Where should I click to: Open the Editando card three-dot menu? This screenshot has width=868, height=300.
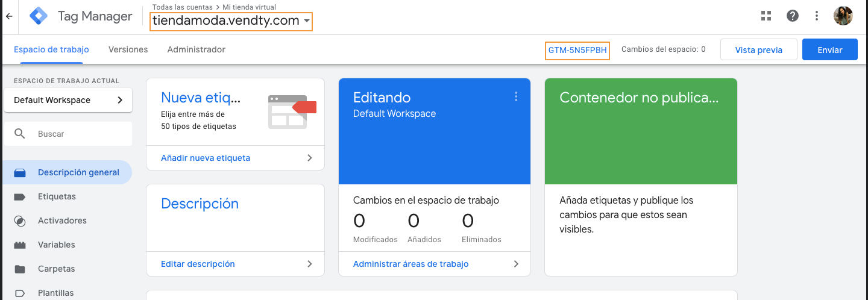click(516, 96)
